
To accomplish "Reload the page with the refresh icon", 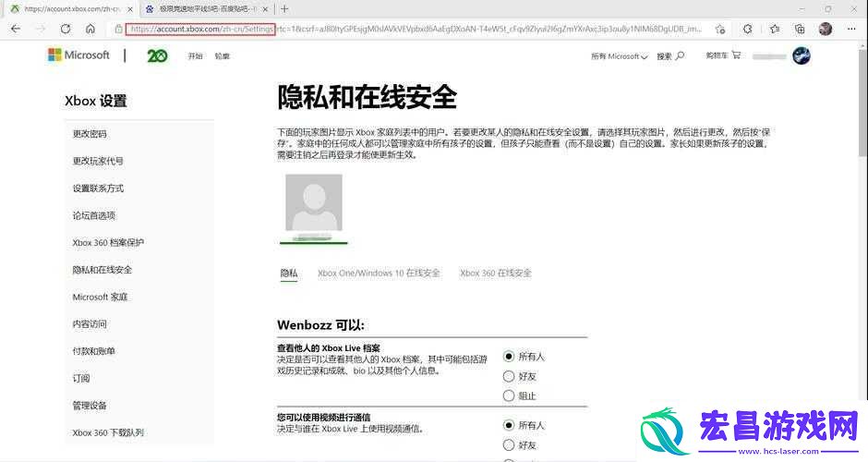I will pos(66,29).
